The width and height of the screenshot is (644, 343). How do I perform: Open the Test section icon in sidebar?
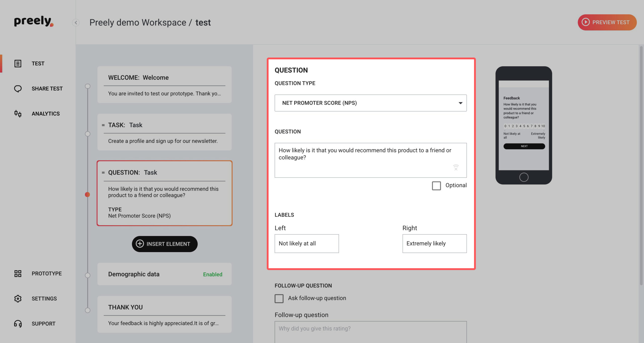click(x=18, y=63)
